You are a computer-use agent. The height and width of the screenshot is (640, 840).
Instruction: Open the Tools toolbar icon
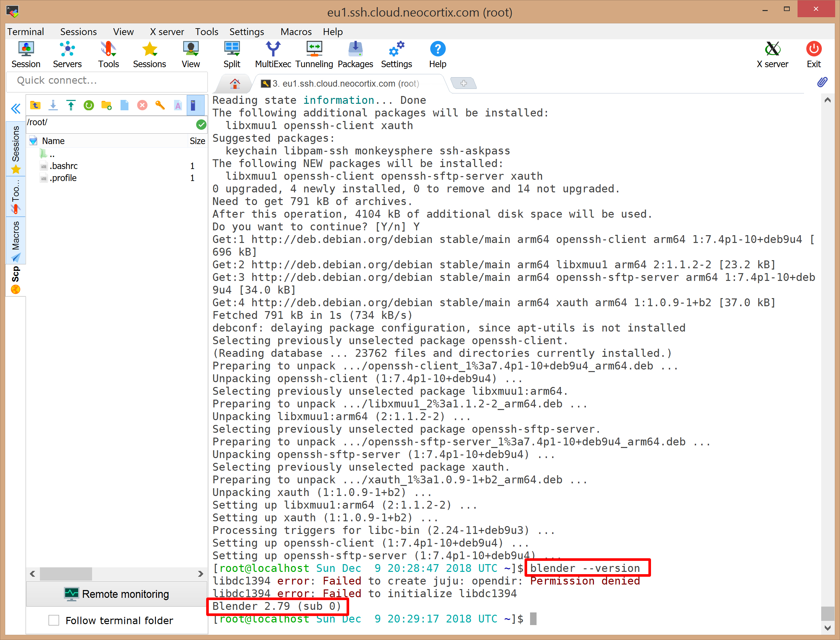pyautogui.click(x=109, y=55)
